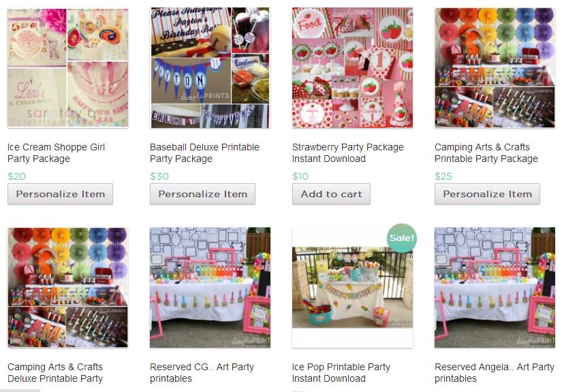Open Ice Cream Shoppe Girl Party Package link
Viewport: 581px width, 392px height.
(x=56, y=153)
